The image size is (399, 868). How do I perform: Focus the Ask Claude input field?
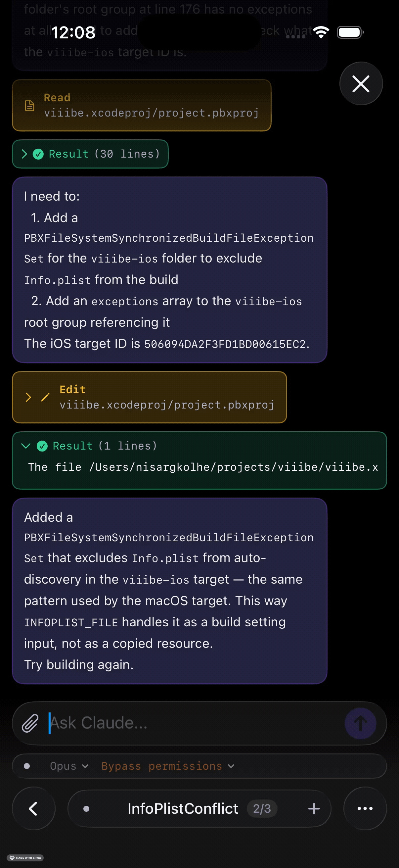[195, 723]
